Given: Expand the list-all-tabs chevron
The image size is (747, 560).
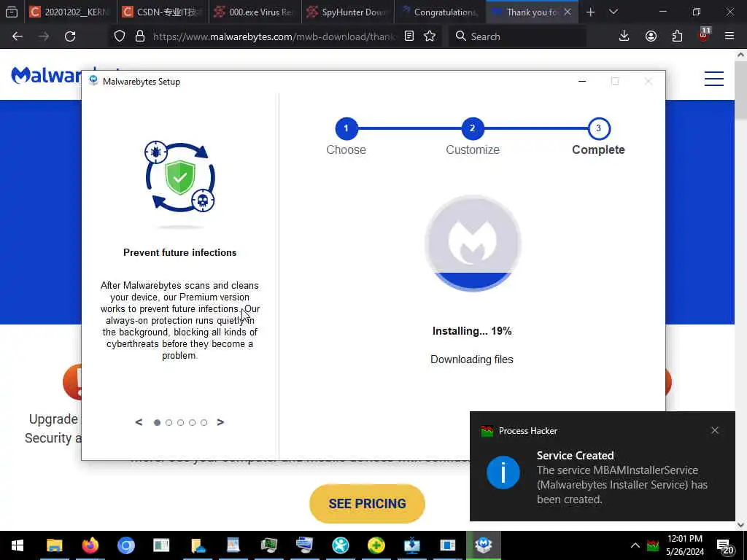Looking at the screenshot, I should tap(614, 12).
